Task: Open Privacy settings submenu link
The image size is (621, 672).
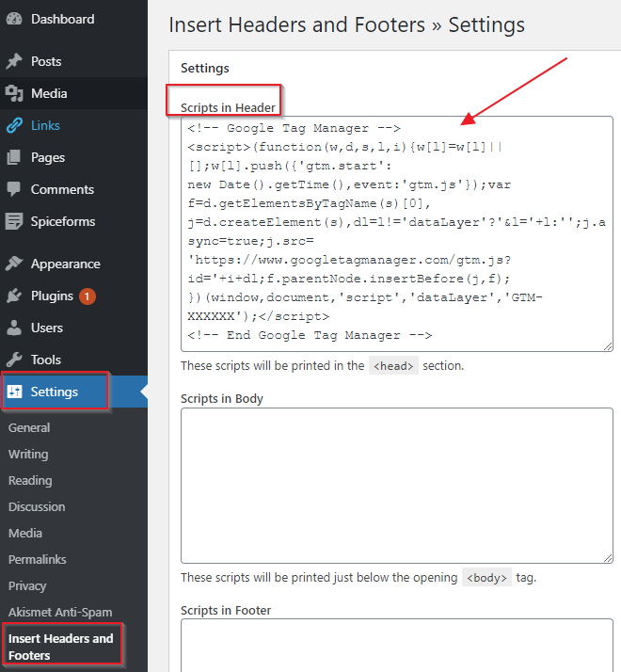Action: 27,585
